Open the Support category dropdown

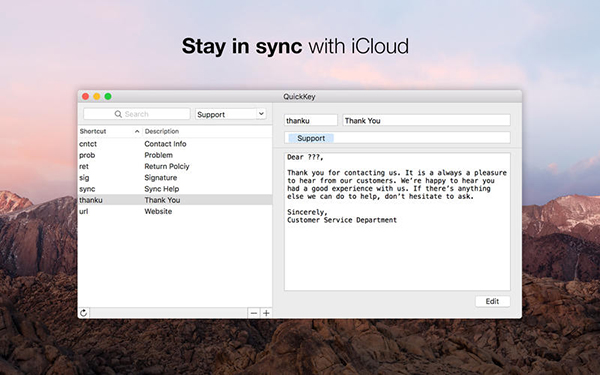tap(231, 114)
